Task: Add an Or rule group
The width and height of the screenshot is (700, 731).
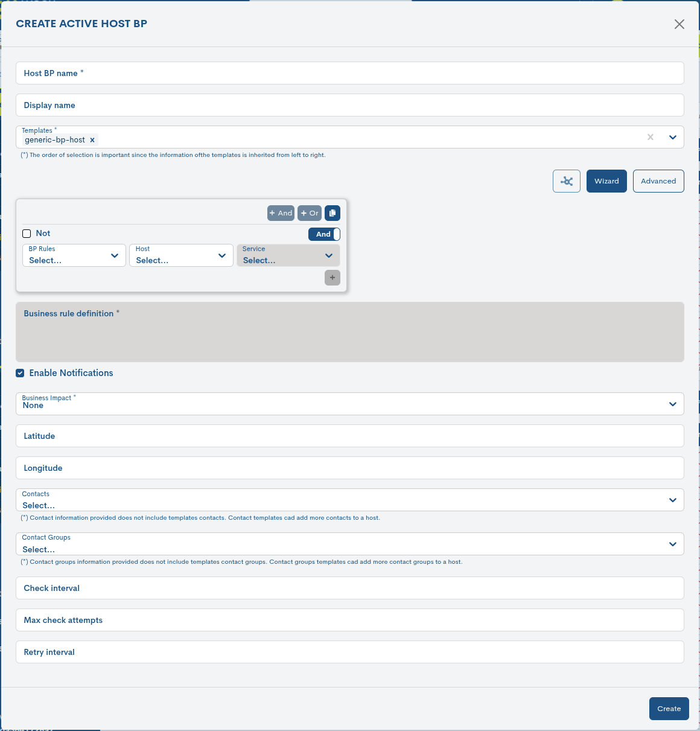Action: [x=310, y=213]
